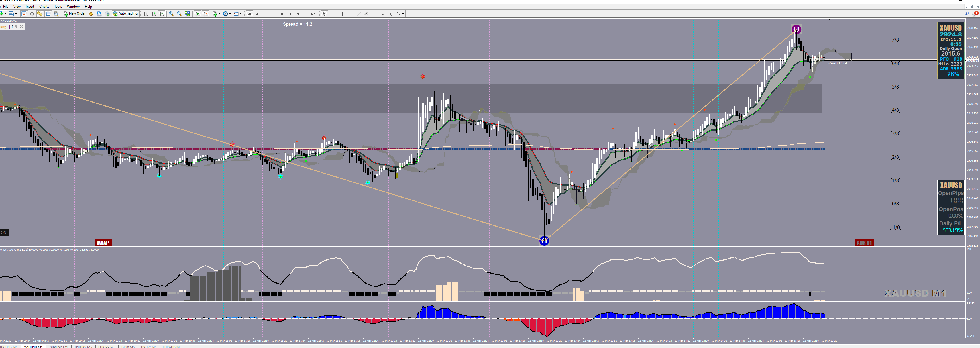Select the Trendline drawing tool
This screenshot has height=348, width=980.
pos(359,14)
